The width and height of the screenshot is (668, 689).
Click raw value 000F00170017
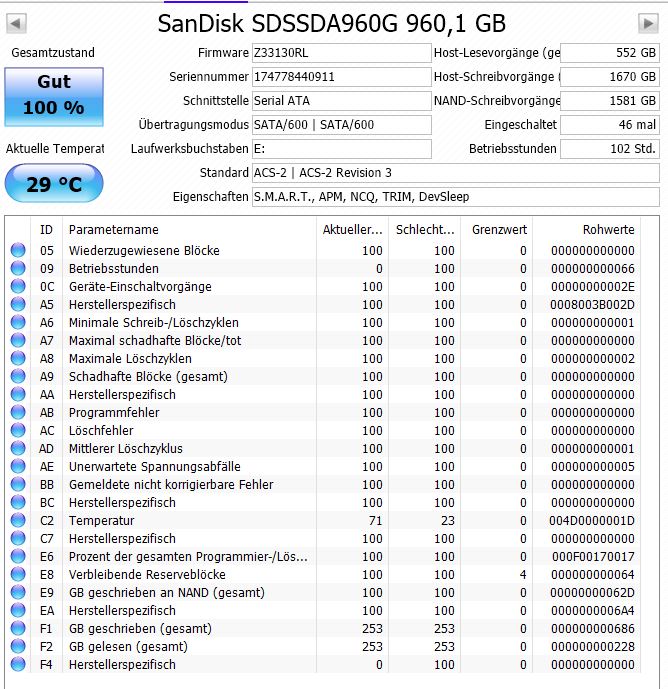593,557
